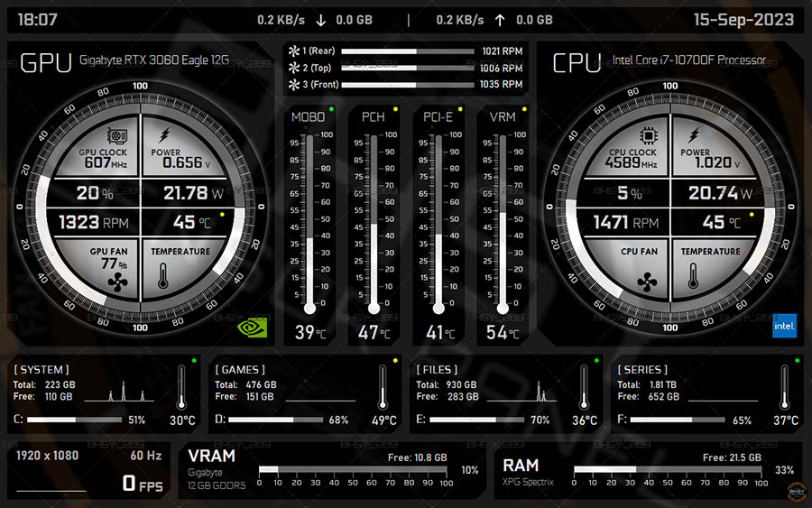Click the 1920 x 1080 resolution text
Image resolution: width=812 pixels, height=508 pixels.
[47, 456]
